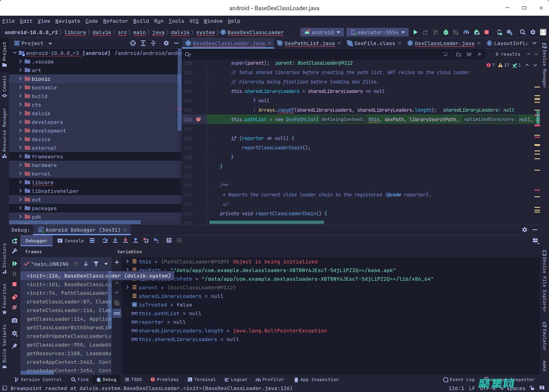Open the emulator-5554 device dropdown
This screenshot has width=549, height=392.
pos(378,32)
